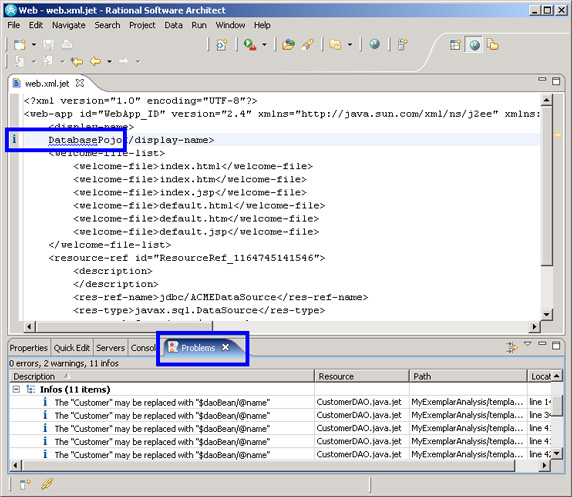Click the yellow marker in editor overview ruler
Image resolution: width=572 pixels, height=497 pixels.
558,135
